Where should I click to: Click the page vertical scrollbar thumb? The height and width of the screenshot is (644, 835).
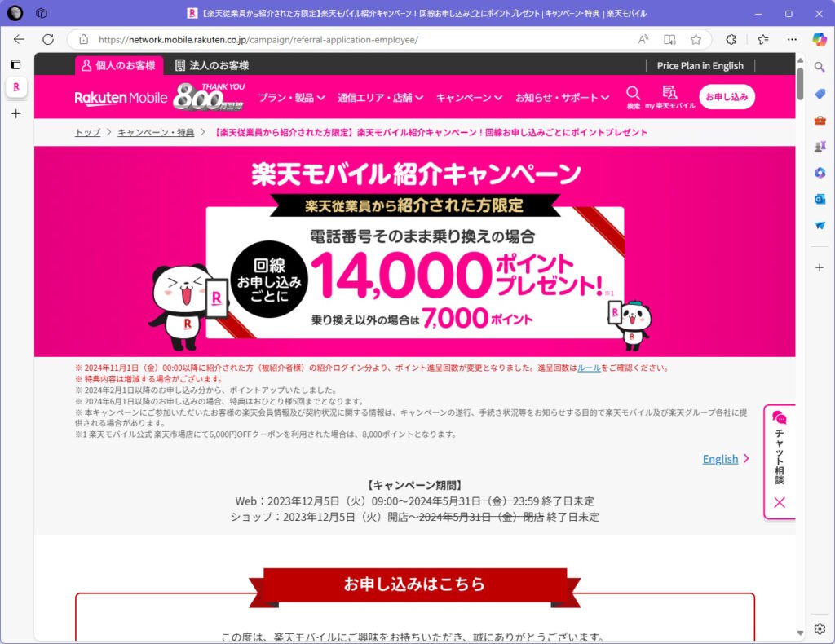[x=800, y=82]
